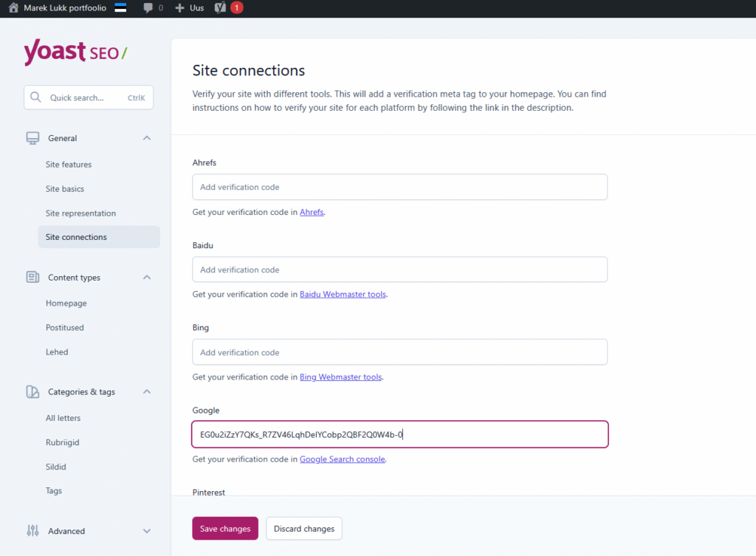The image size is (756, 556).
Task: Expand the Advanced section chevron
Action: tap(146, 531)
